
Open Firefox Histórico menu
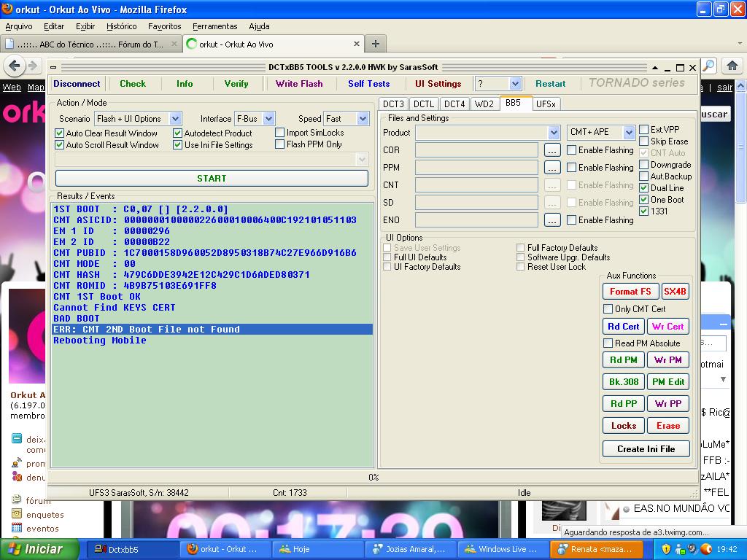point(122,27)
